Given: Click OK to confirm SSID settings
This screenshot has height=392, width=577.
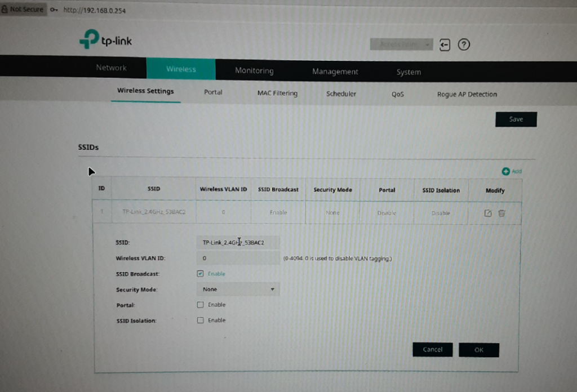Looking at the screenshot, I should [x=478, y=350].
